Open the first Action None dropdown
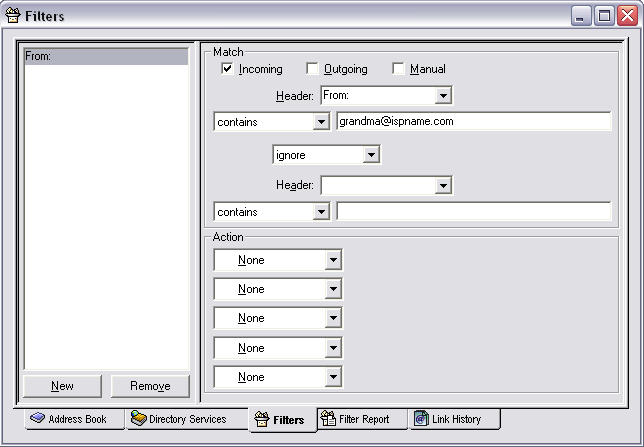The width and height of the screenshot is (644, 447). (333, 260)
